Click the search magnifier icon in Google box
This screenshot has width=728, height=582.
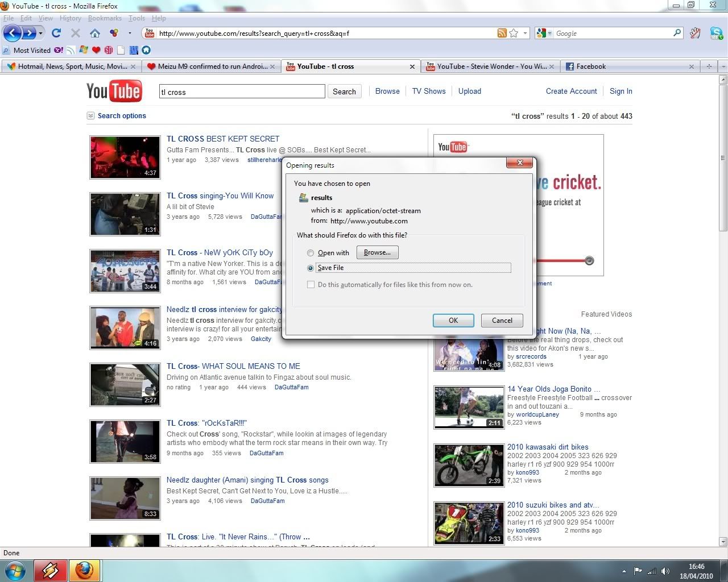click(677, 33)
